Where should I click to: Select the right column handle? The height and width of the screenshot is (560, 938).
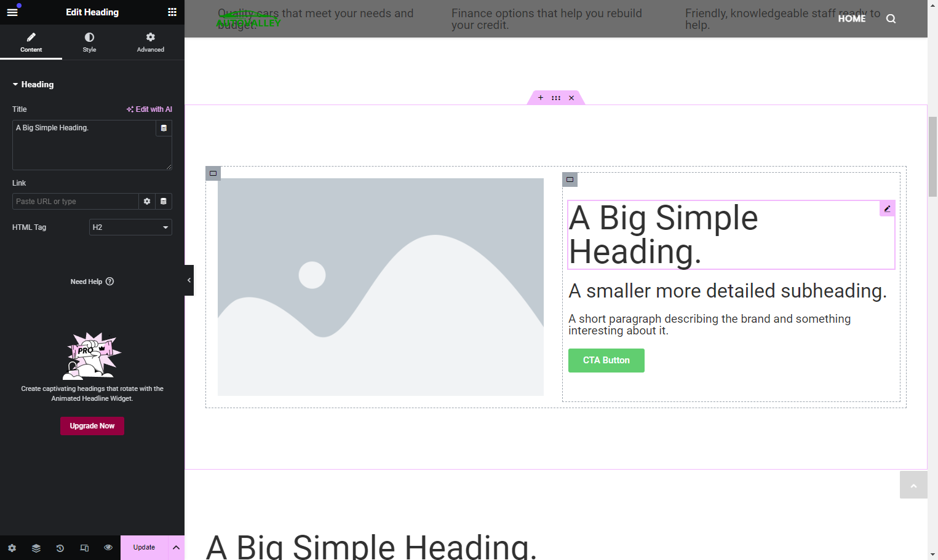(570, 179)
